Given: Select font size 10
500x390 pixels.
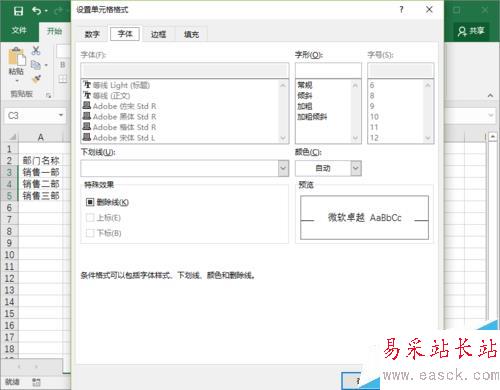Looking at the screenshot, I should tap(374, 117).
